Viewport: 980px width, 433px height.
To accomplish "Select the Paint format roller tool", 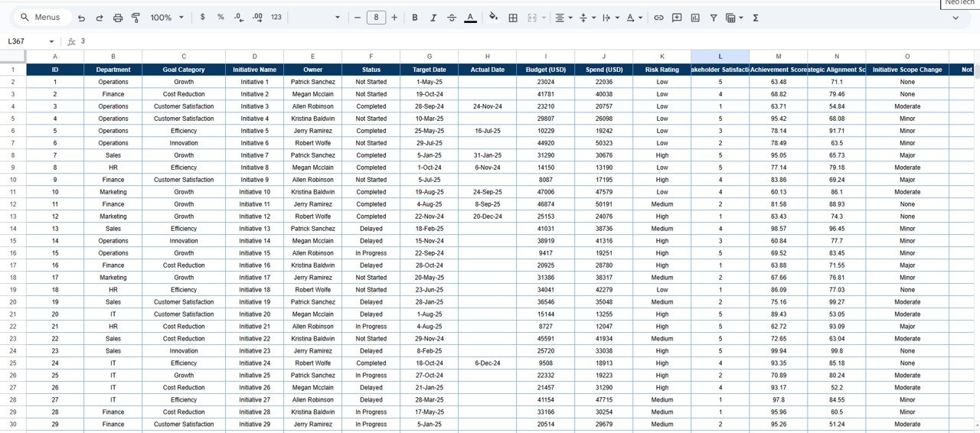I will (136, 18).
